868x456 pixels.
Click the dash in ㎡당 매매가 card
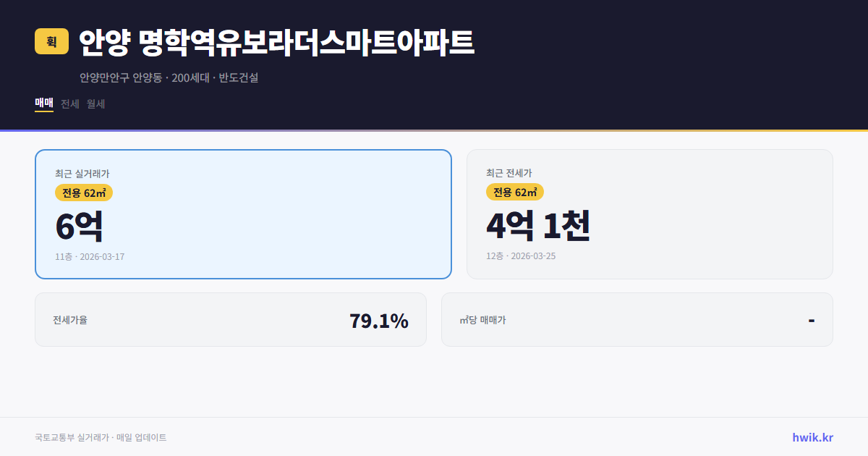(x=810, y=319)
